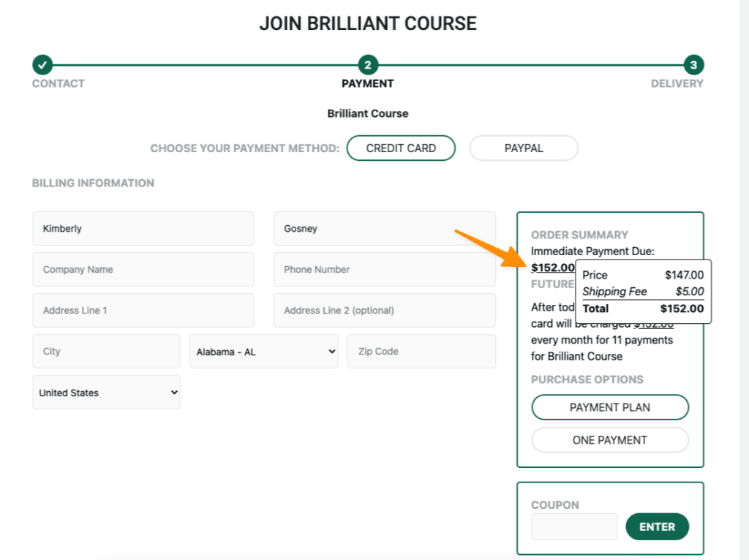Select the Credit Card payment method
Screen dimensions: 749x560
tap(401, 148)
